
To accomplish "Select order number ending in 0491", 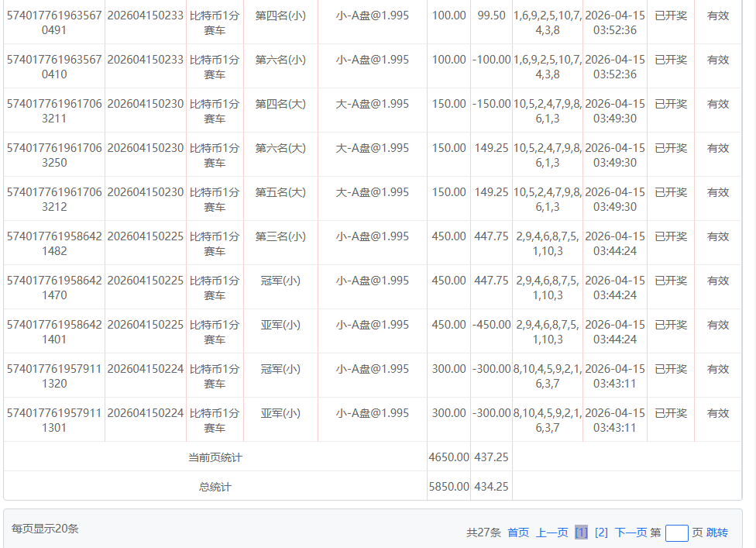I will point(53,22).
